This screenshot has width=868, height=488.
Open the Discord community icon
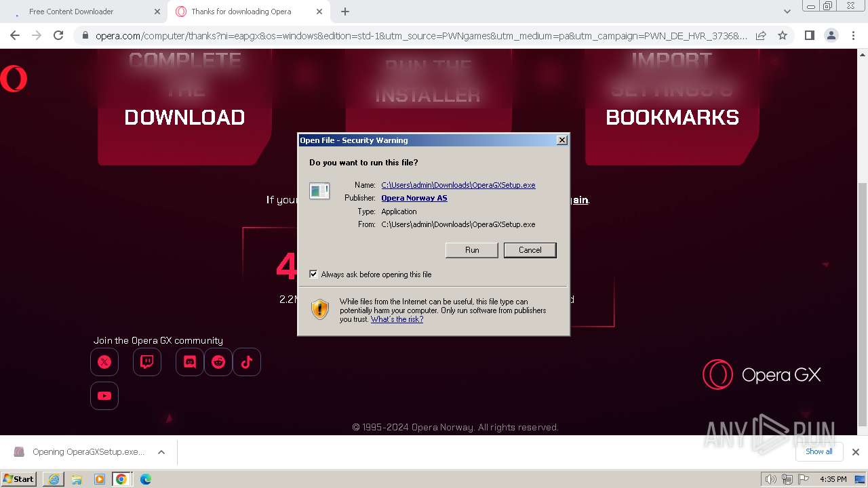pos(190,362)
